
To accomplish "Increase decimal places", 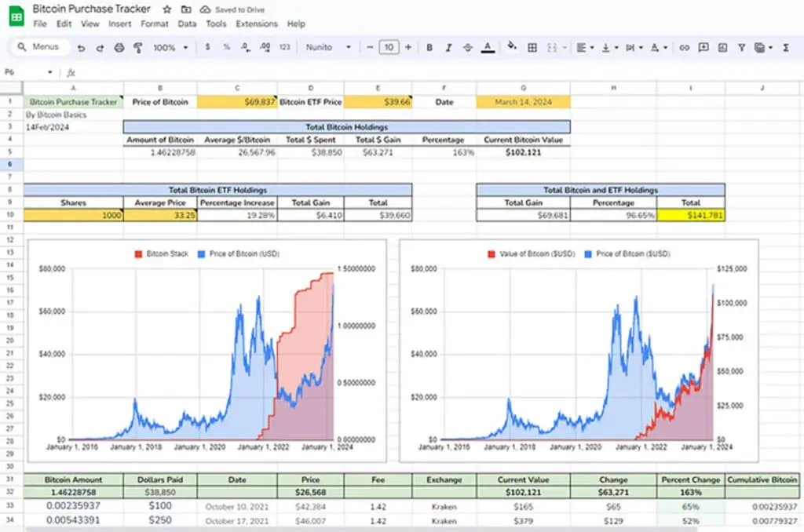I will tap(265, 47).
